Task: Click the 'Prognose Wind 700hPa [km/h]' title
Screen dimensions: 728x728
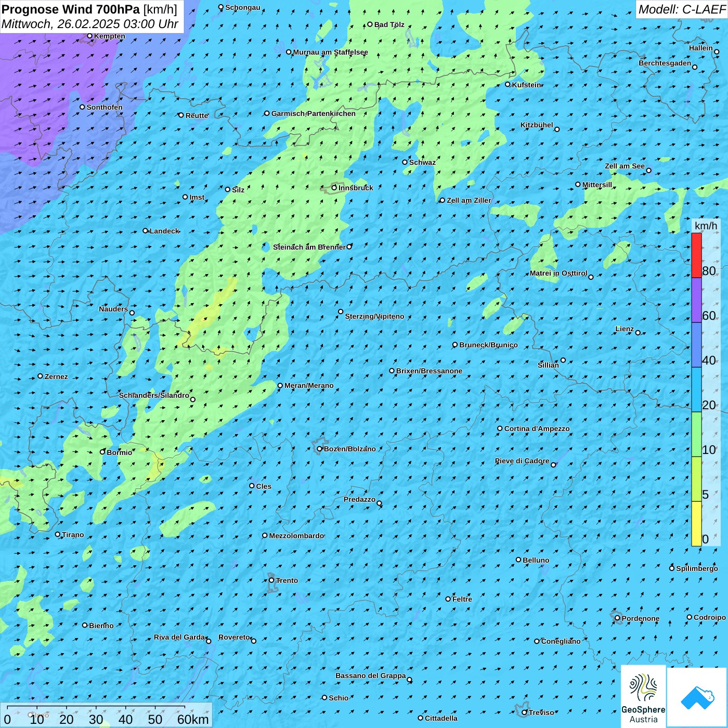Action: [89, 9]
